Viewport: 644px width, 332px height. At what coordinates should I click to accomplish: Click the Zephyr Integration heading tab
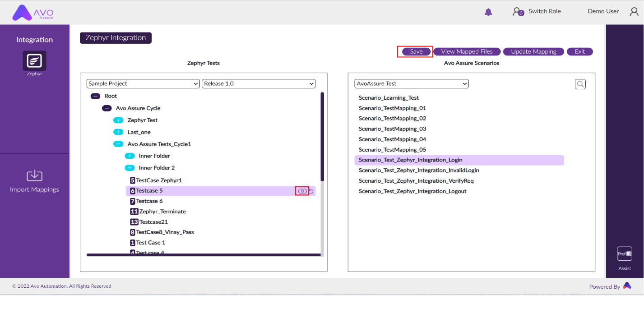pos(116,38)
